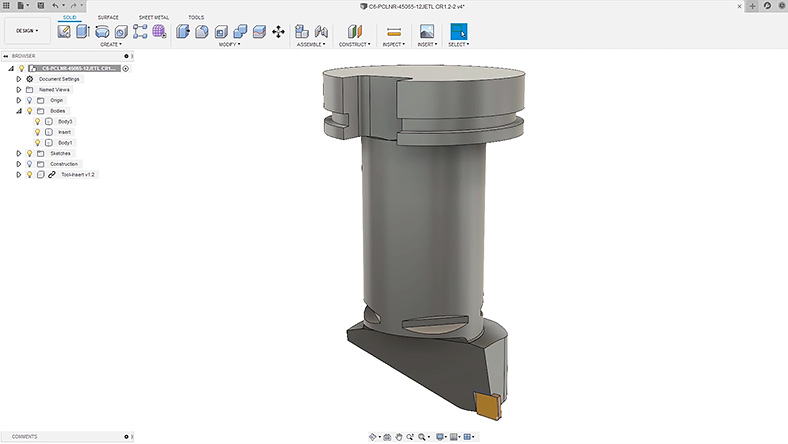Screen dimensions: 788x444
Task: Open the File menu icon
Action: point(22,6)
